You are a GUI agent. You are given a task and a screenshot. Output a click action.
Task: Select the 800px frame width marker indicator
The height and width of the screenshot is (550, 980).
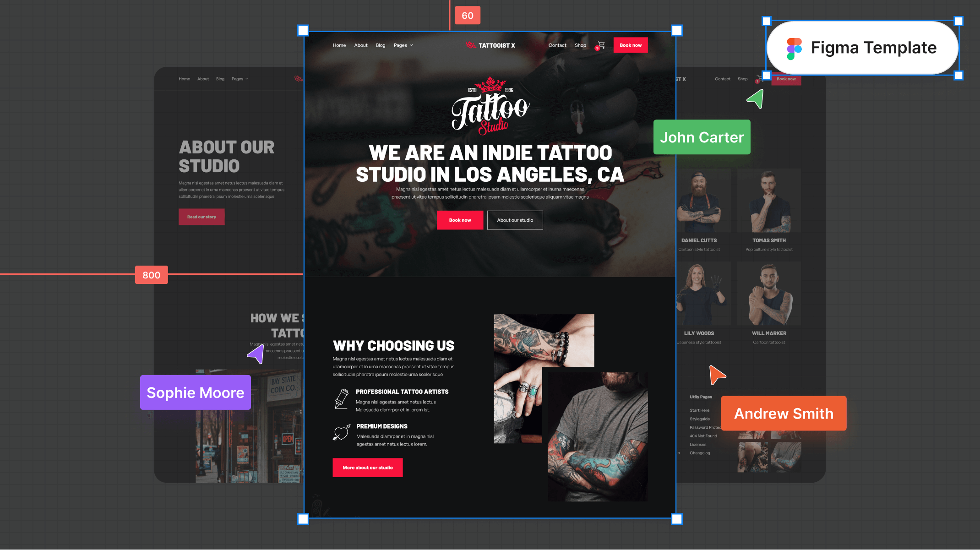tap(151, 275)
